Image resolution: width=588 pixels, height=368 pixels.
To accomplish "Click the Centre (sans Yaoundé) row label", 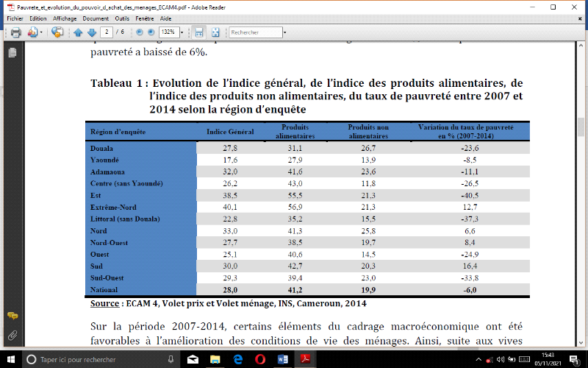I will pos(126,183).
